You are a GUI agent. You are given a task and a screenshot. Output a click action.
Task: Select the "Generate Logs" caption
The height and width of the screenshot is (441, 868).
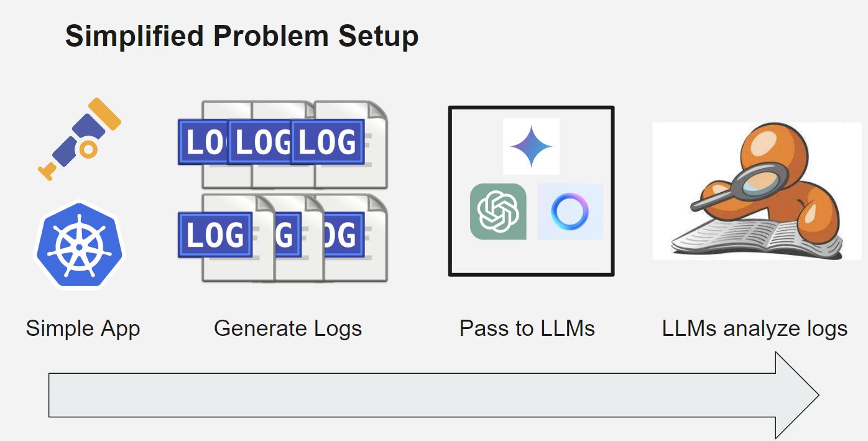(288, 328)
